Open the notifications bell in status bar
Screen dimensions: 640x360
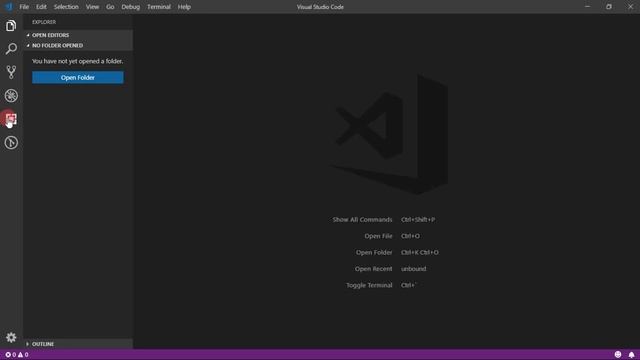pyautogui.click(x=631, y=354)
